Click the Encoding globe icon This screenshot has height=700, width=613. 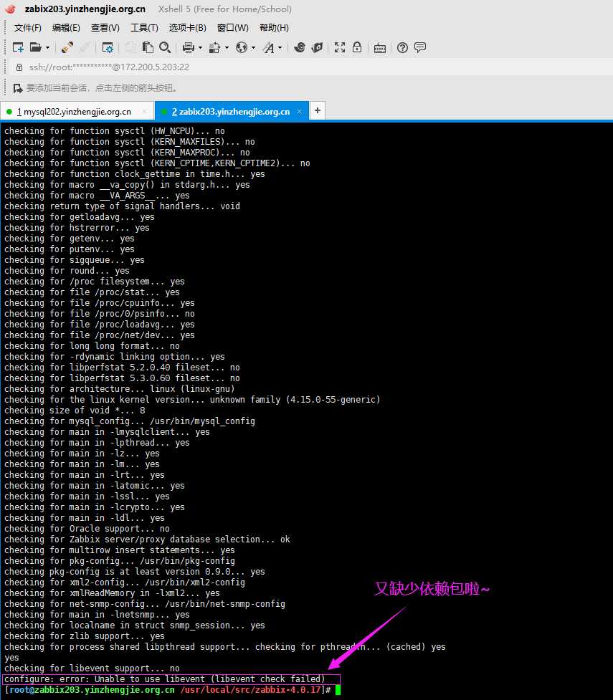242,47
